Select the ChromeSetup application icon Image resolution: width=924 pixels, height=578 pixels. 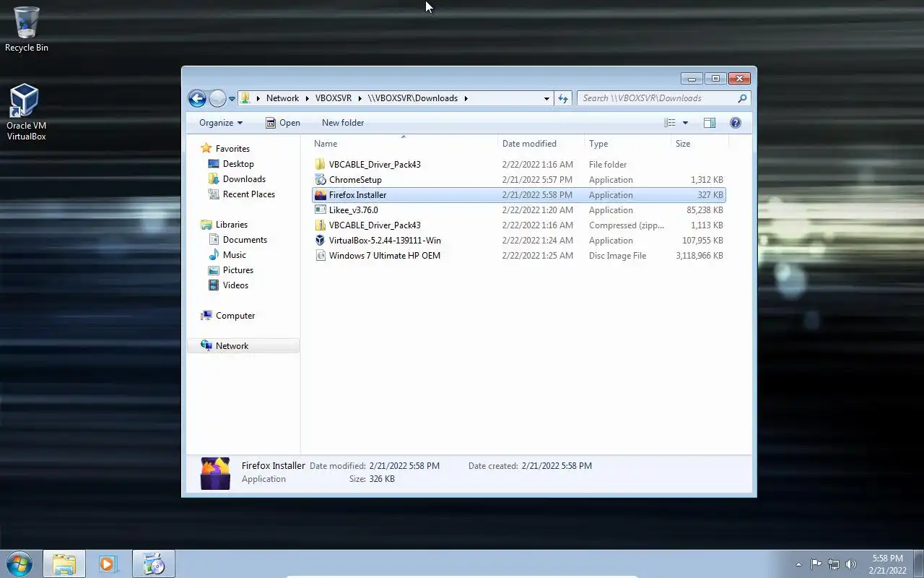coord(321,180)
